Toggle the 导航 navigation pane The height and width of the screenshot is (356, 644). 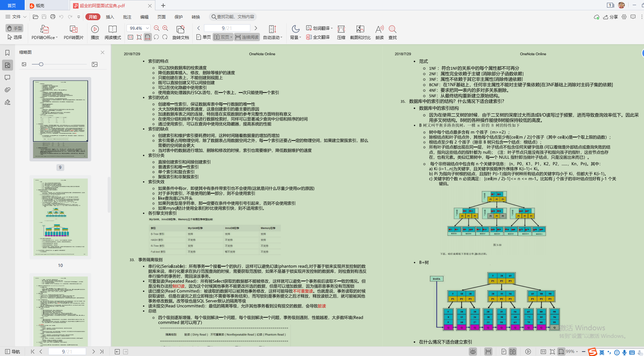12,352
